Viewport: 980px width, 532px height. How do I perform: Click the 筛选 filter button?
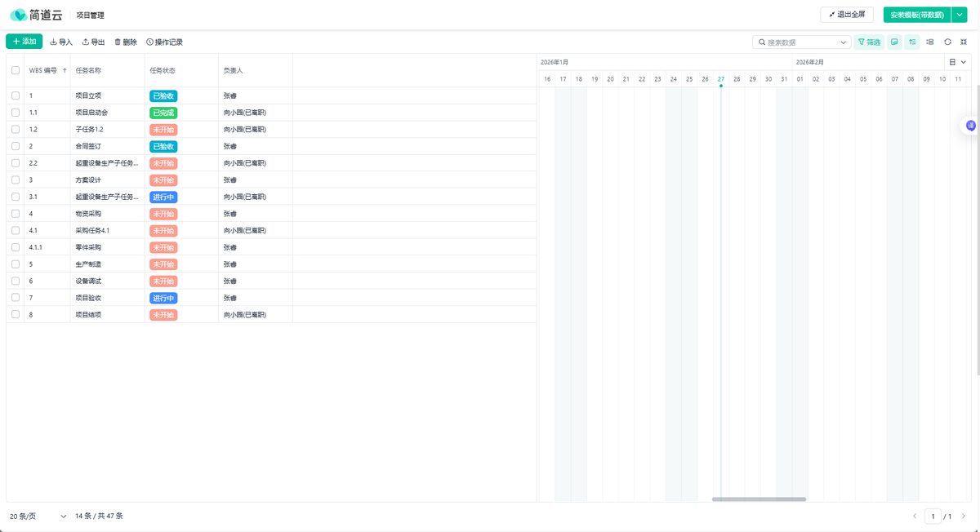point(869,42)
